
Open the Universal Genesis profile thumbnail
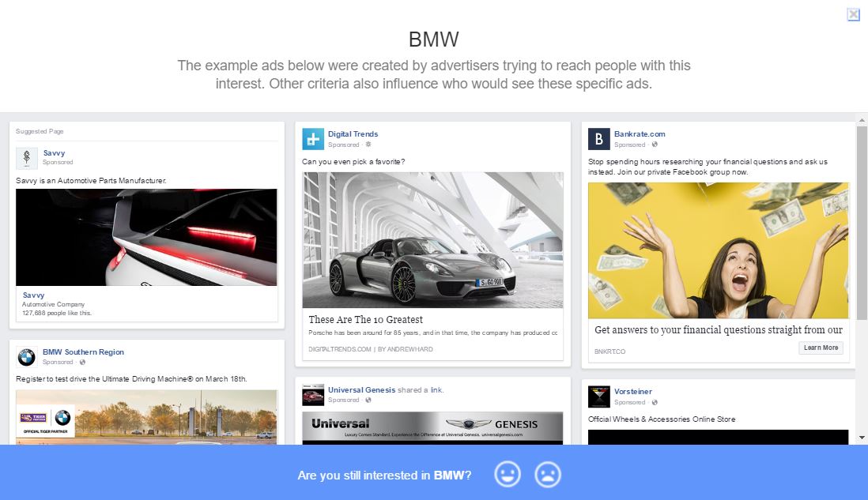(x=313, y=395)
